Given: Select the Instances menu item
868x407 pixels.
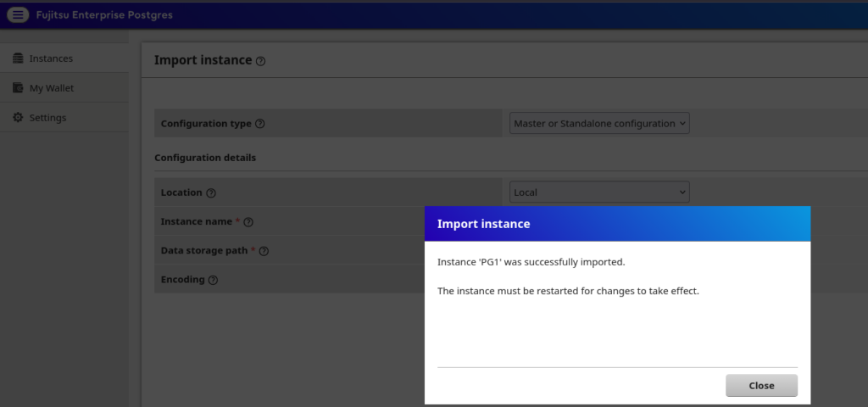Looking at the screenshot, I should [x=51, y=59].
